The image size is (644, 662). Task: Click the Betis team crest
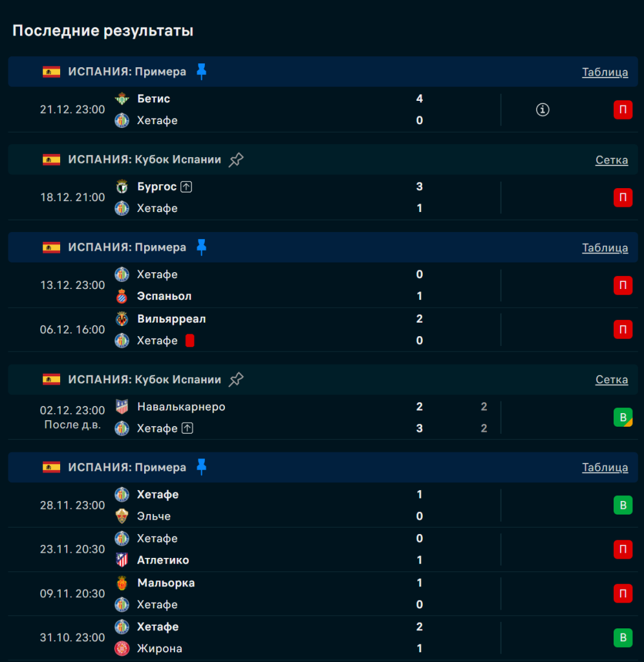(122, 99)
